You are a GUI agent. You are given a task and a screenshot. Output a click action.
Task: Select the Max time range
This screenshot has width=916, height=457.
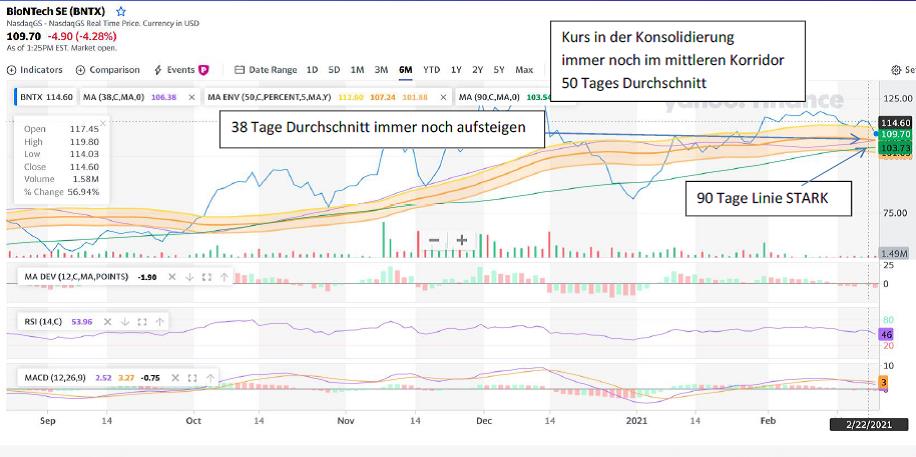point(524,70)
